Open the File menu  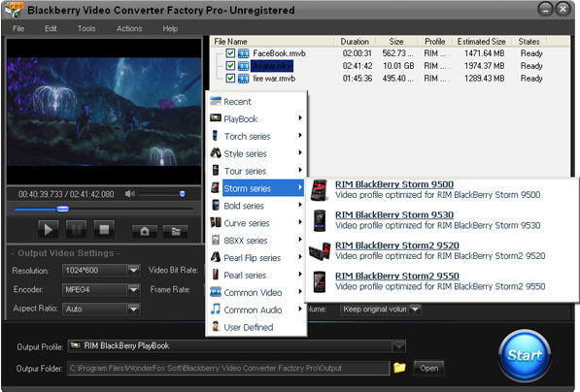(18, 28)
